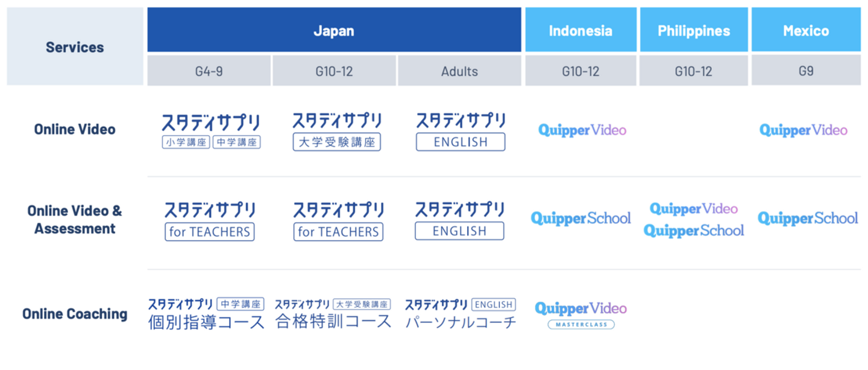Click the G9 grade cell under Mexico
This screenshot has height=370, width=868.
806,71
